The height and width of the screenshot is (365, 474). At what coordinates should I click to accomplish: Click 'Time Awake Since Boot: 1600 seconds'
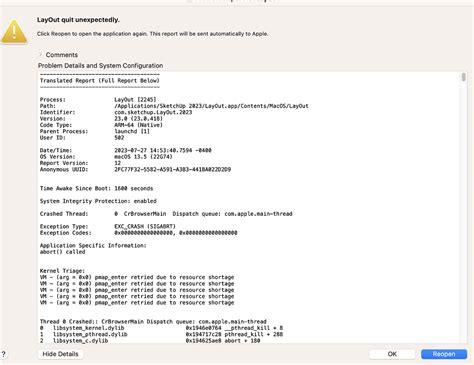96,188
